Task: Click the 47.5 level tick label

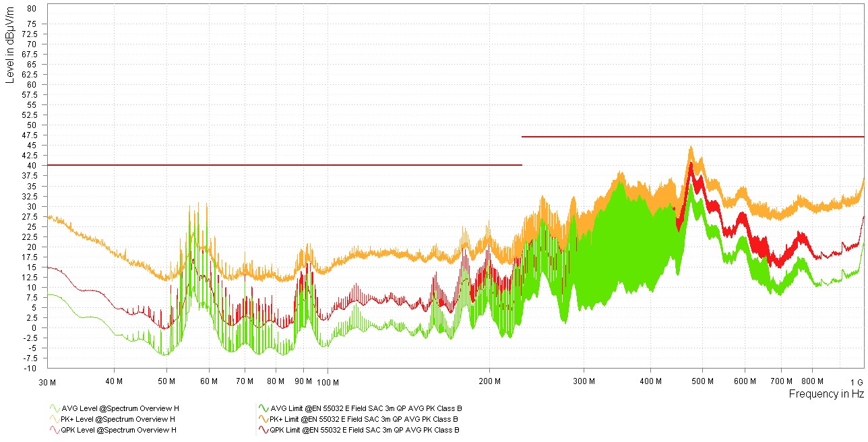Action: (x=28, y=135)
